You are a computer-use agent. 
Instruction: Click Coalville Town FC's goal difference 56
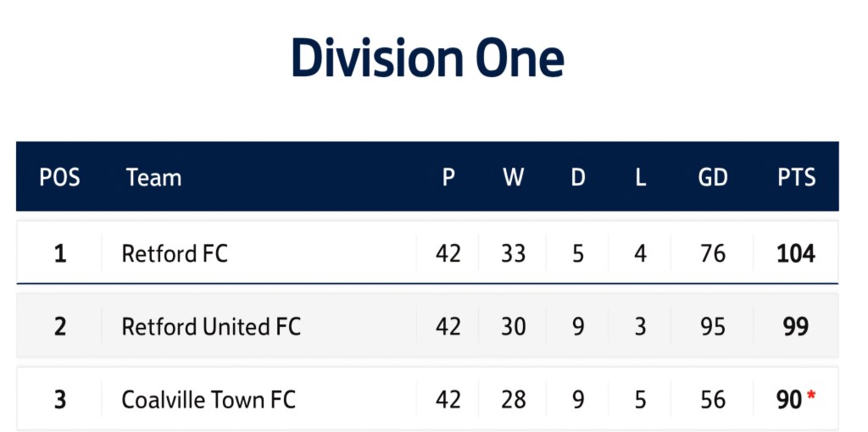(x=713, y=400)
